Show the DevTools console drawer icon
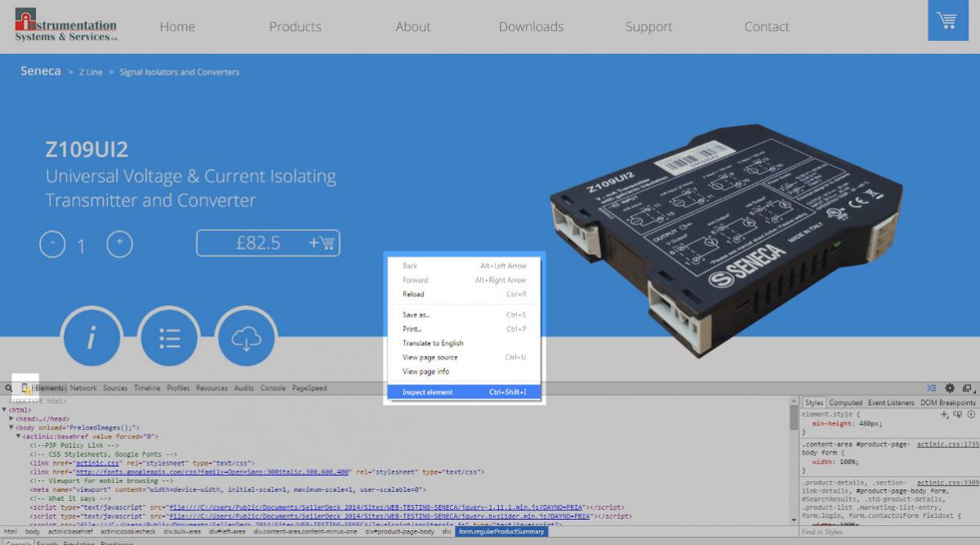Image resolution: width=980 pixels, height=545 pixels. coord(932,388)
